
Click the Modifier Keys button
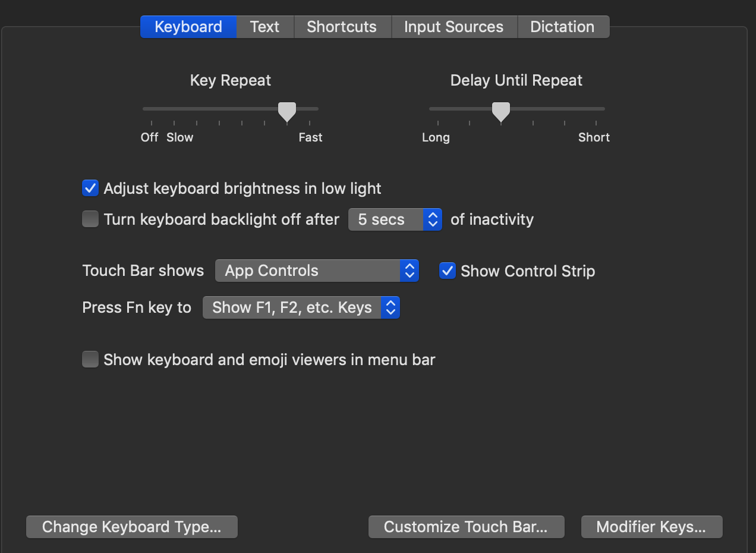click(x=651, y=527)
